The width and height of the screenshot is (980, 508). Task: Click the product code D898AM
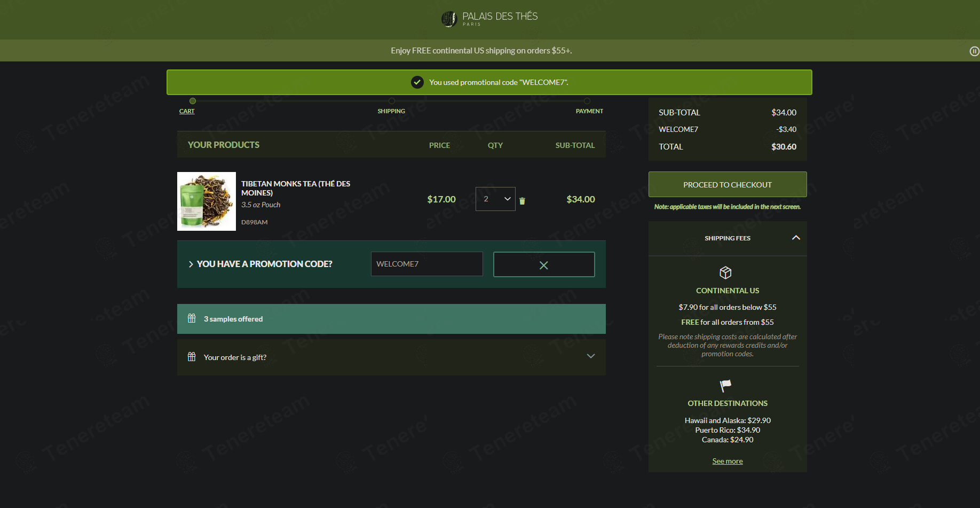click(x=255, y=222)
